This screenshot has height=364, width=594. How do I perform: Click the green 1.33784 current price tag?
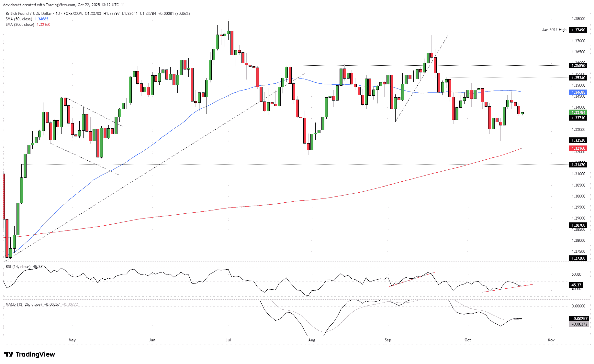tap(578, 112)
